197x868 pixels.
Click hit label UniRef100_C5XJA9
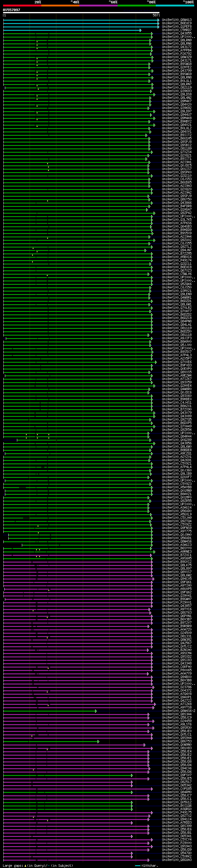click(x=177, y=518)
